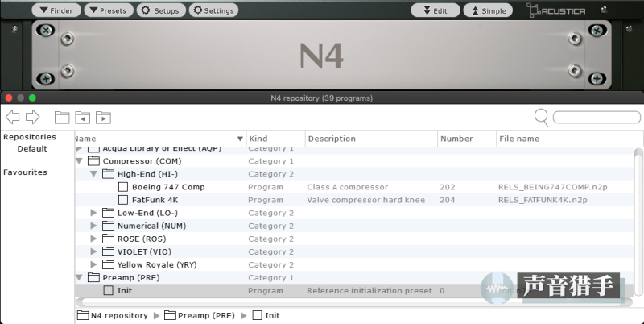
Task: Select the FatFunk 4K program name
Action: (155, 200)
